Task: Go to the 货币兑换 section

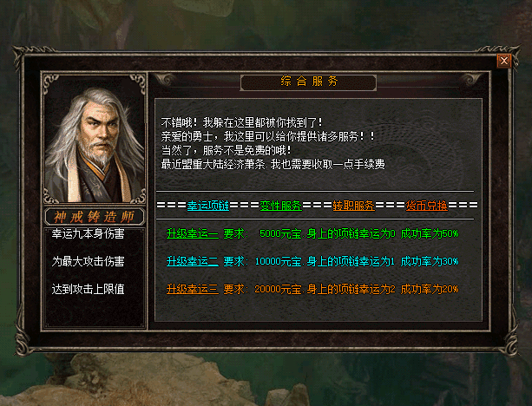Action: (x=427, y=206)
